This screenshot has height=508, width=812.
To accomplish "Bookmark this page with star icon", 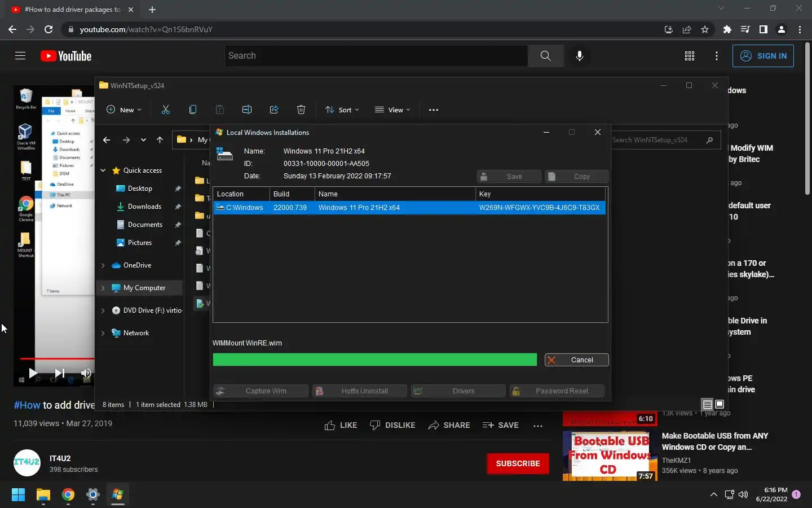I will pyautogui.click(x=705, y=29).
